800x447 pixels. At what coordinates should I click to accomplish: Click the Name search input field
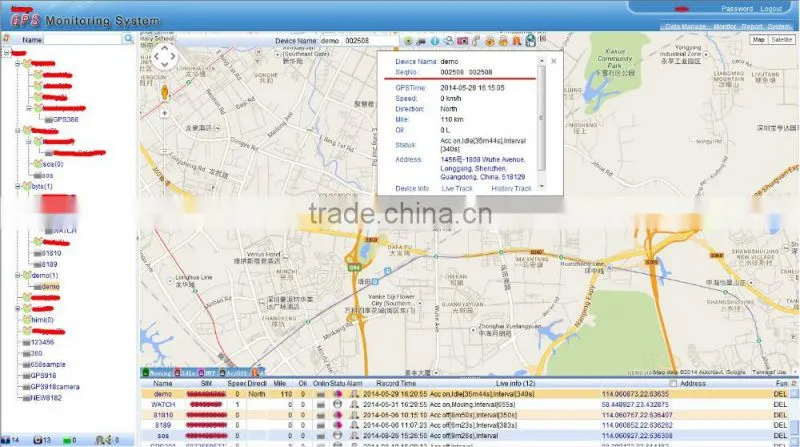[x=83, y=39]
